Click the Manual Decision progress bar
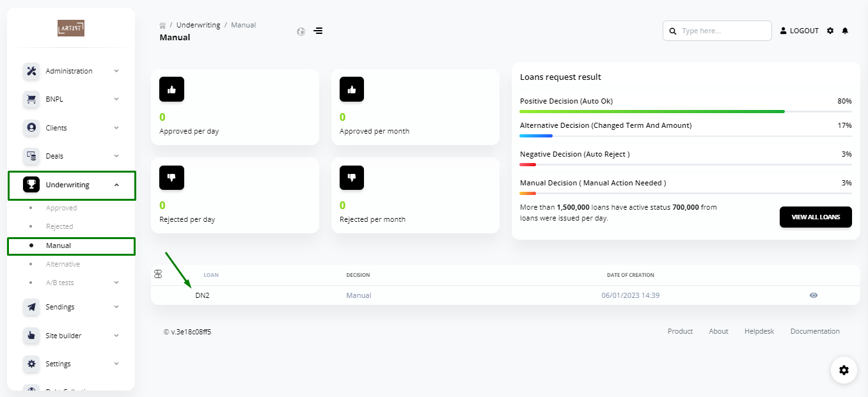 coord(686,193)
